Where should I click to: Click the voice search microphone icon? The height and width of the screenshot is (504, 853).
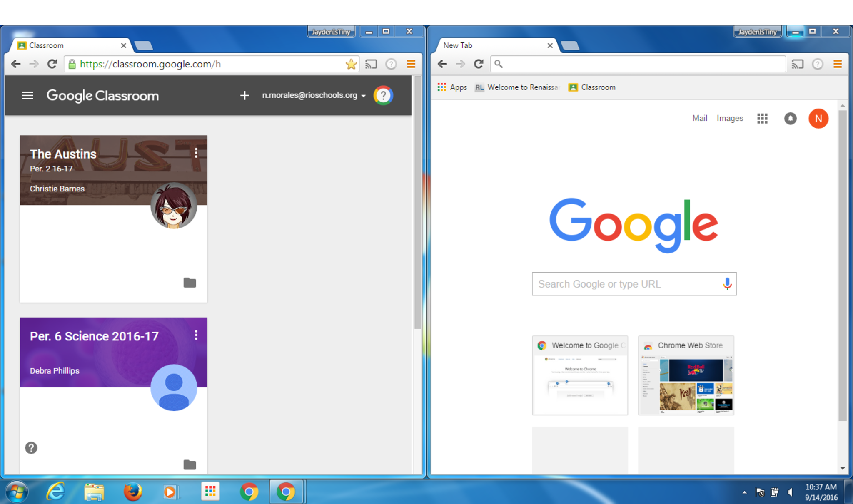tap(727, 284)
